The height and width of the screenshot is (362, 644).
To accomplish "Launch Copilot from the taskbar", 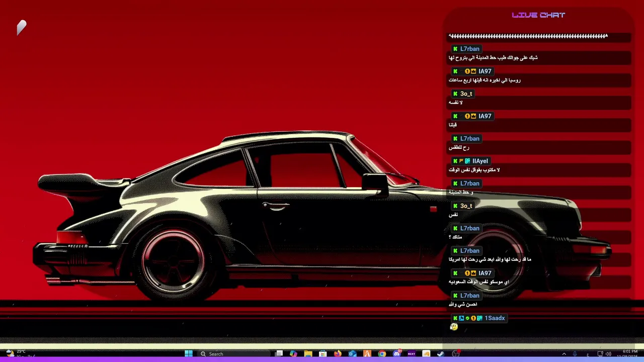I will 293,354.
